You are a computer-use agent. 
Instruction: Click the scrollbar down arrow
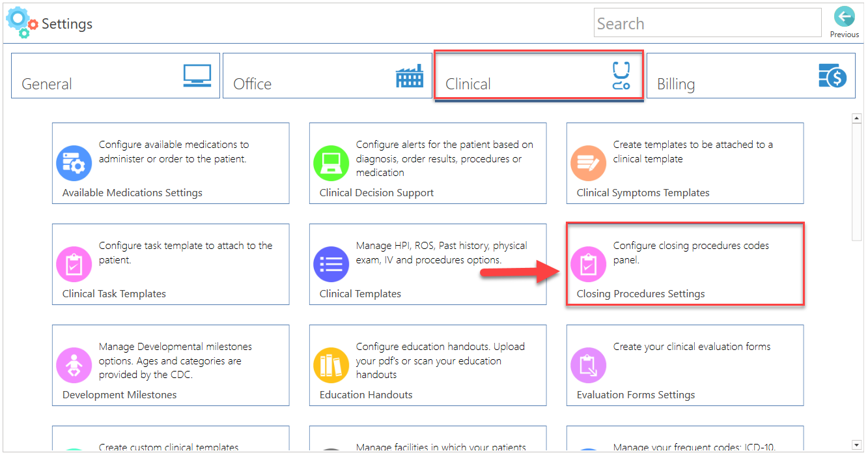pos(857,445)
